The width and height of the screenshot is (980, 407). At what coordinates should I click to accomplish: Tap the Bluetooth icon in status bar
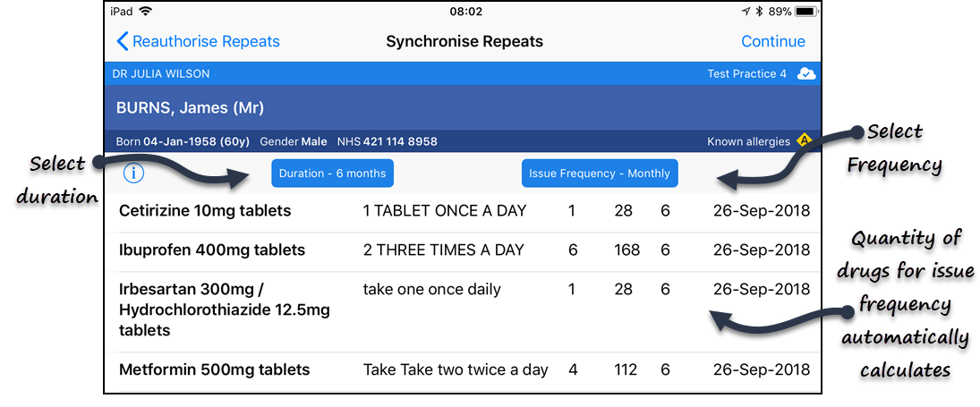tap(758, 12)
